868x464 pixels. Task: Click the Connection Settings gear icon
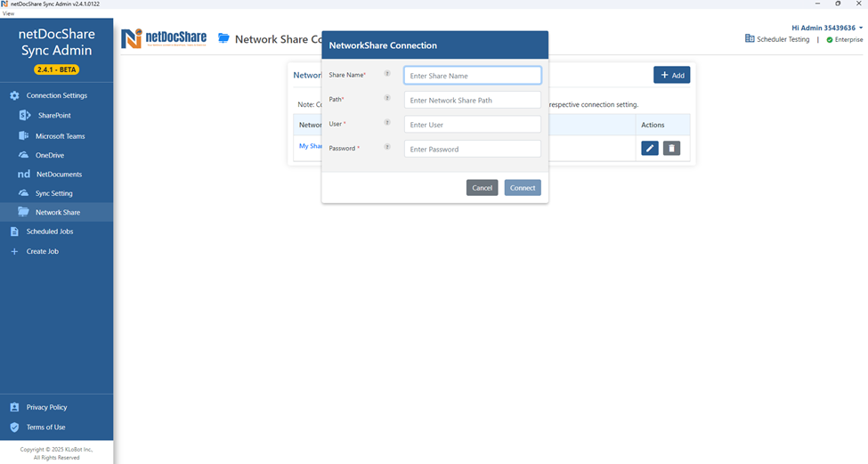14,96
